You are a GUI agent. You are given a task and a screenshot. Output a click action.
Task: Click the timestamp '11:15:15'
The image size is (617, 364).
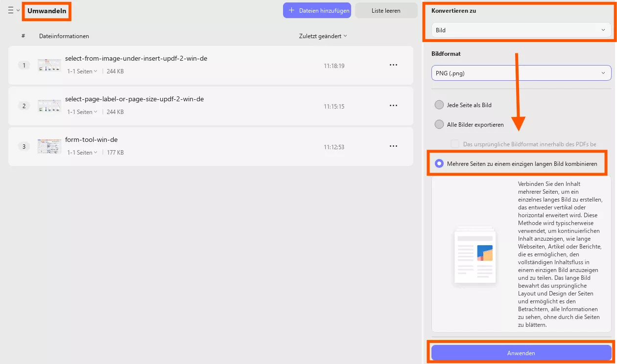coord(334,106)
